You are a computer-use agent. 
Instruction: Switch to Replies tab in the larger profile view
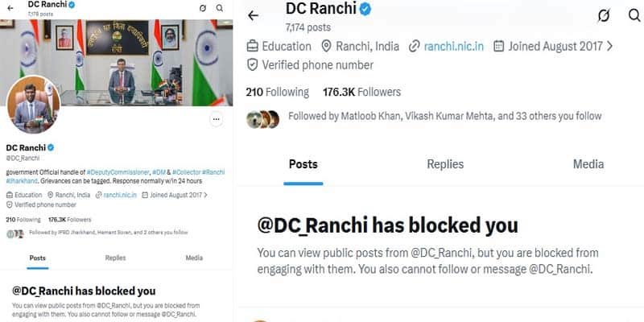pos(445,164)
